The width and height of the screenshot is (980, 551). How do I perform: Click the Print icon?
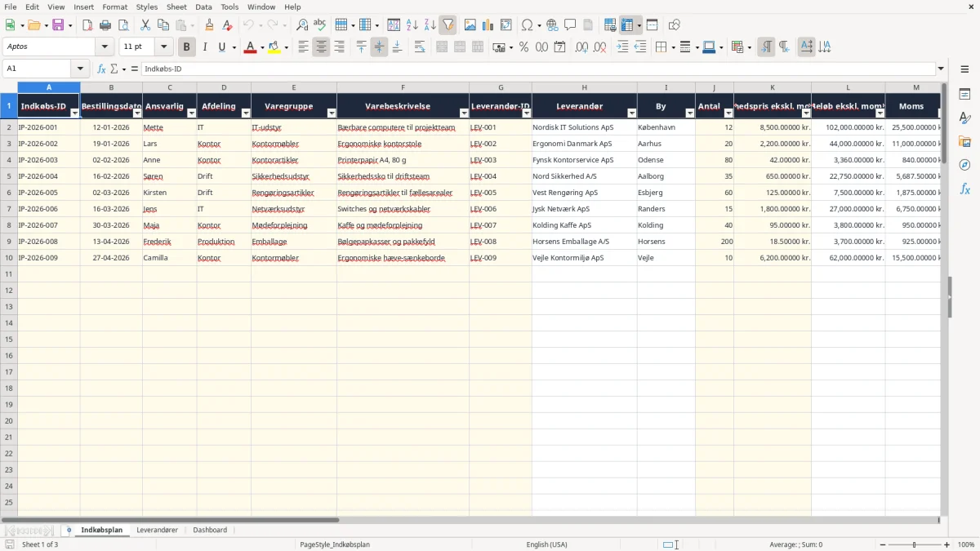coord(105,25)
